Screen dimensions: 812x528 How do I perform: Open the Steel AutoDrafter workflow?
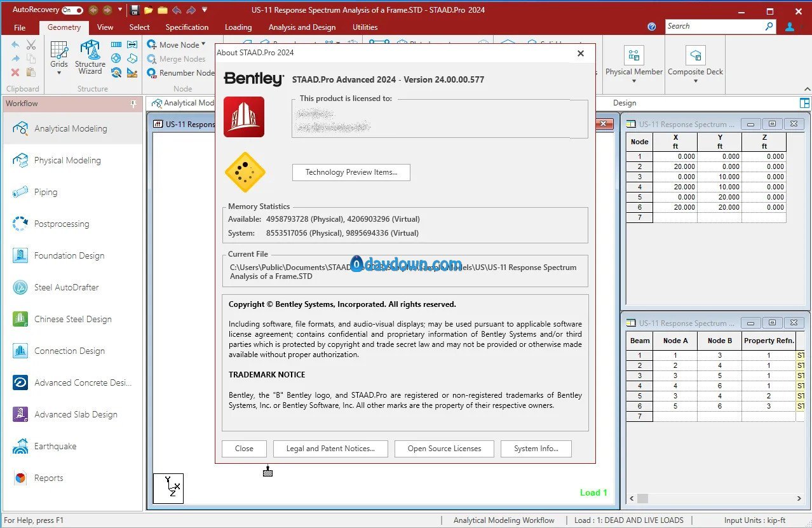(x=66, y=287)
